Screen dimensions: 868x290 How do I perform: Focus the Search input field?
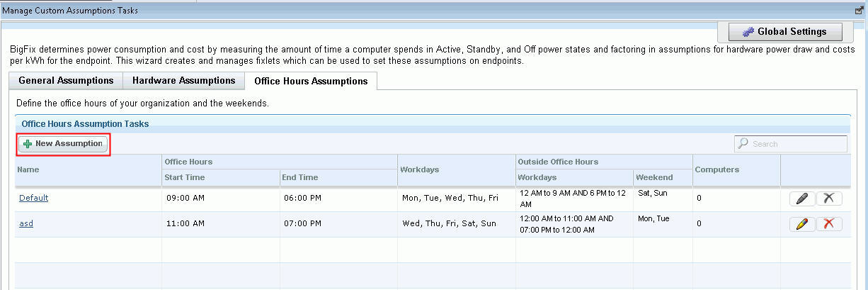pyautogui.click(x=796, y=144)
